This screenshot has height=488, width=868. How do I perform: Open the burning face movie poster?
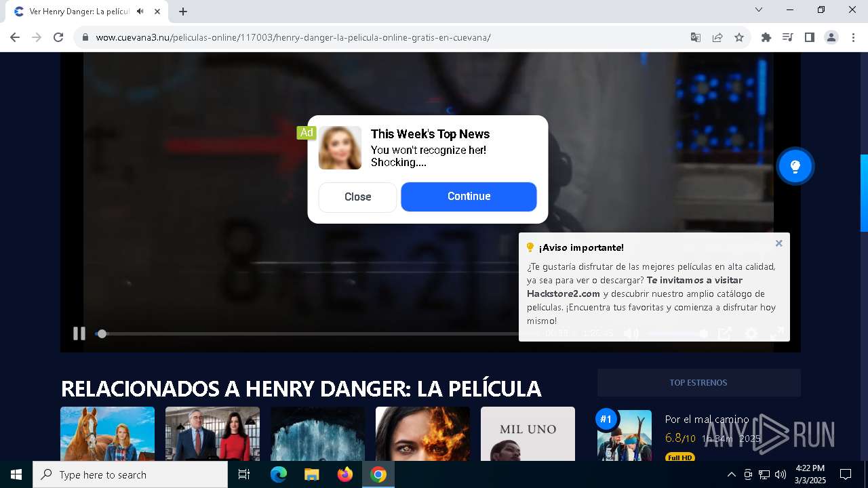[x=422, y=434]
